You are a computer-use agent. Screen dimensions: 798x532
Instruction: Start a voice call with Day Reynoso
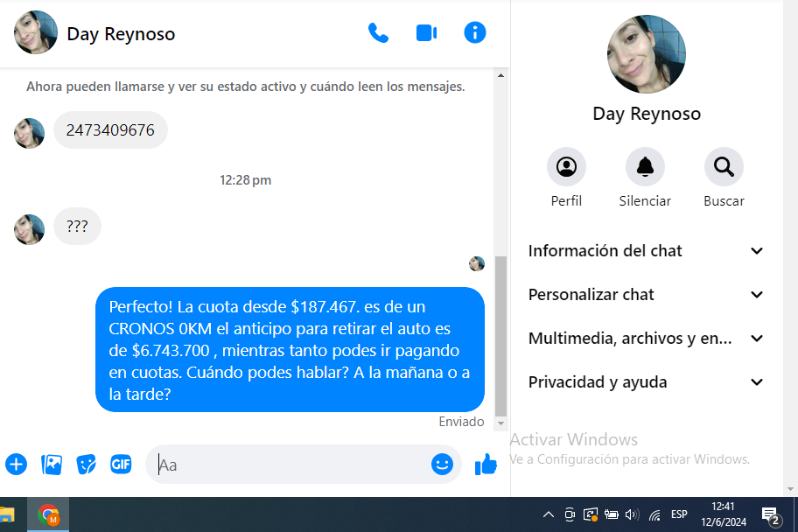click(378, 33)
